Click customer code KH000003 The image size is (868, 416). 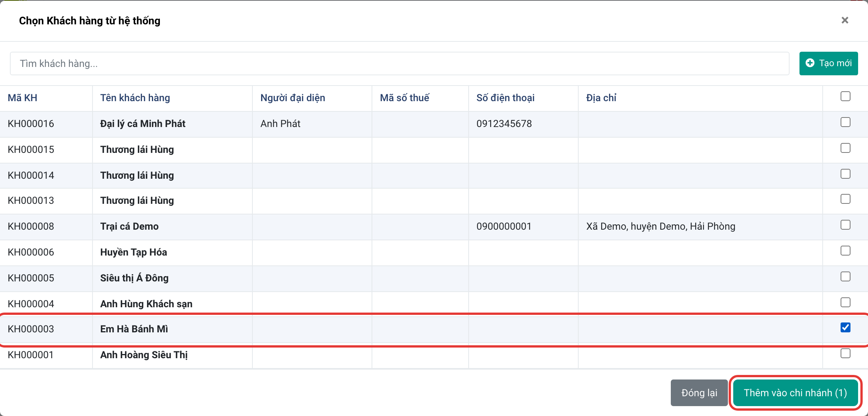[x=31, y=329]
